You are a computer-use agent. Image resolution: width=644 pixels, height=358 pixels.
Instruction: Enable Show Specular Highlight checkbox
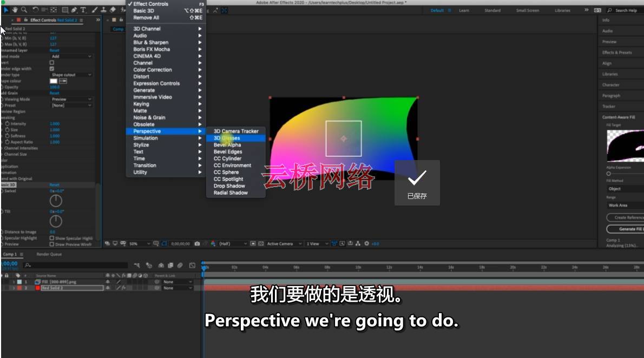(52, 238)
